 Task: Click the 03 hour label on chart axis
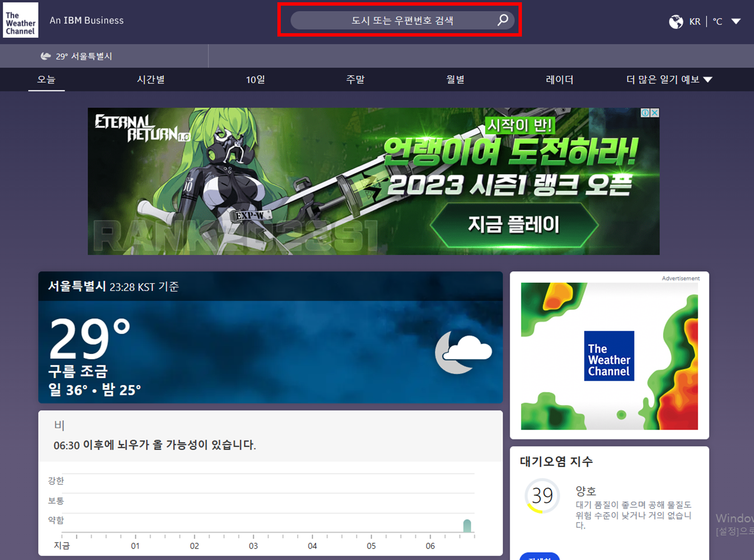coord(253,546)
